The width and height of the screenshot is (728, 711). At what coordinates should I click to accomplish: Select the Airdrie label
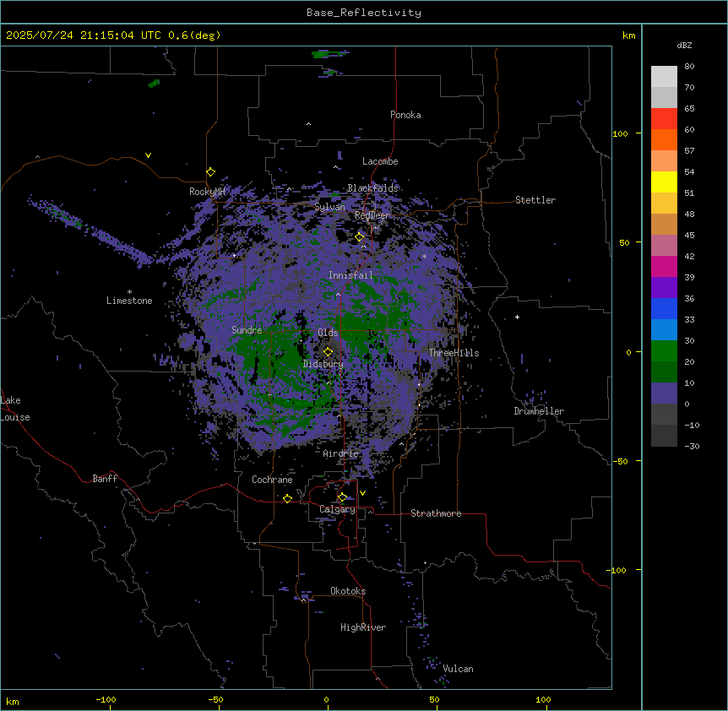(x=340, y=453)
